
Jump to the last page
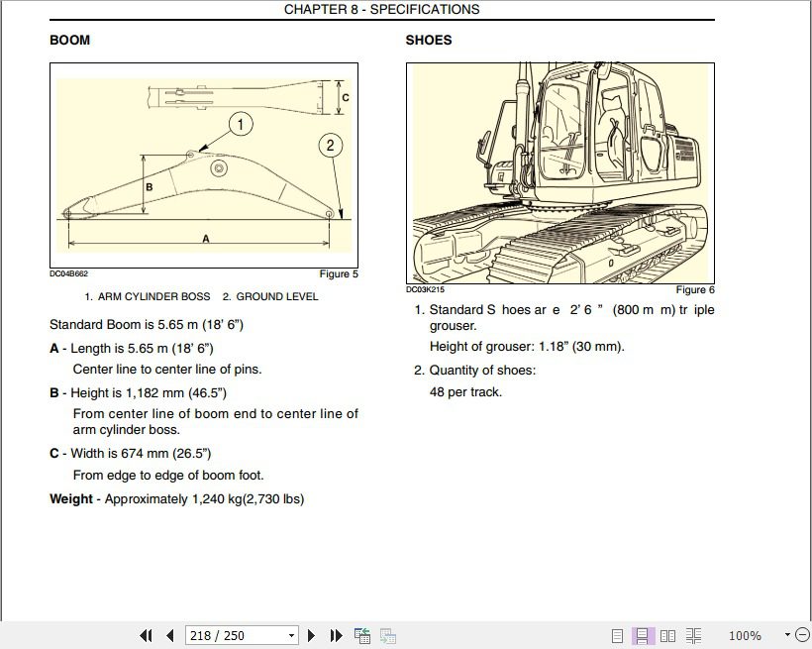336,635
